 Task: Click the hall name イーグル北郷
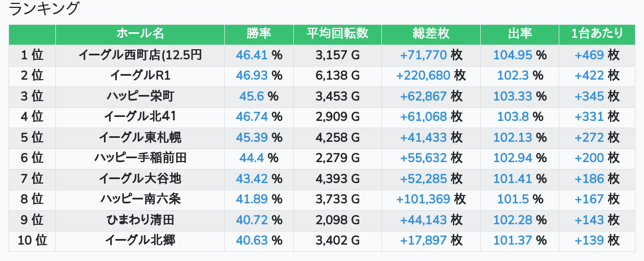(140, 241)
